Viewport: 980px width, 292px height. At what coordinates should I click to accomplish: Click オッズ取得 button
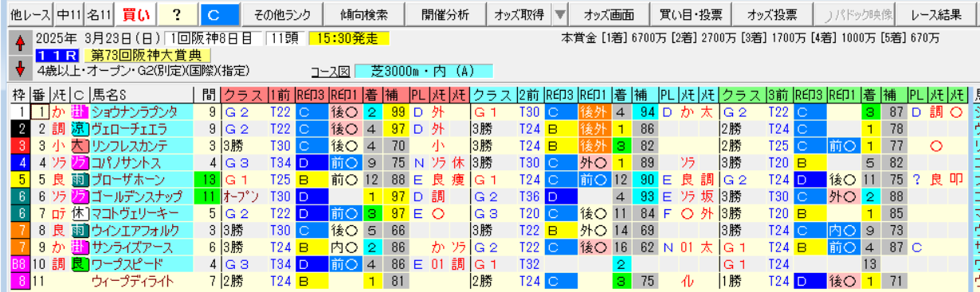(x=519, y=14)
